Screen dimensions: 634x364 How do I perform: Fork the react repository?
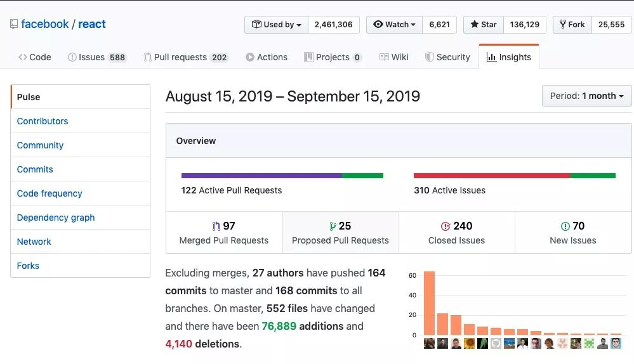572,25
